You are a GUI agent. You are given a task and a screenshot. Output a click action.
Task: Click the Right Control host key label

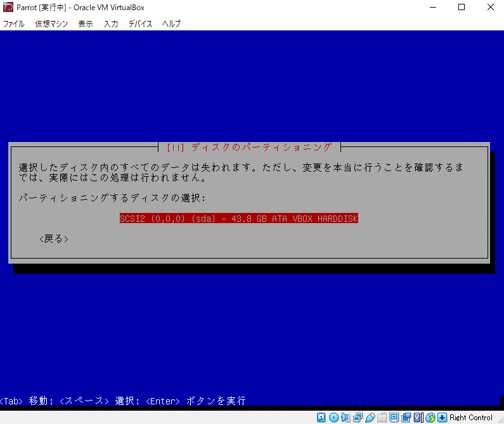tap(471, 417)
